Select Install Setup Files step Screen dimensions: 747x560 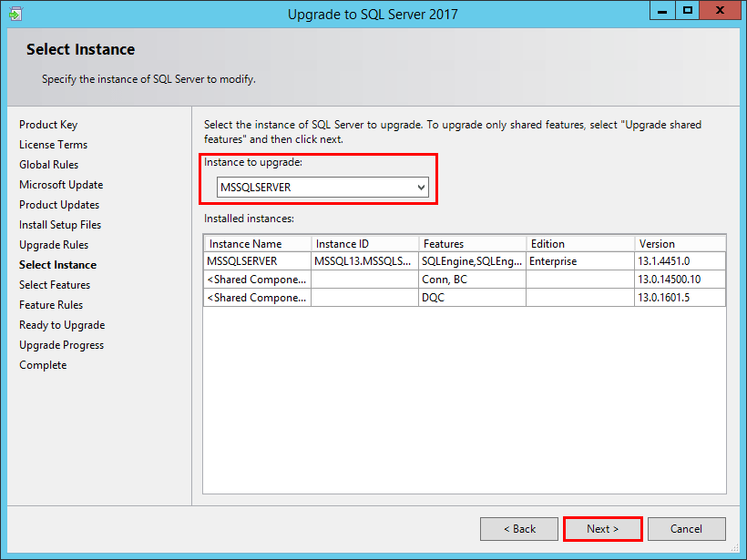point(60,225)
